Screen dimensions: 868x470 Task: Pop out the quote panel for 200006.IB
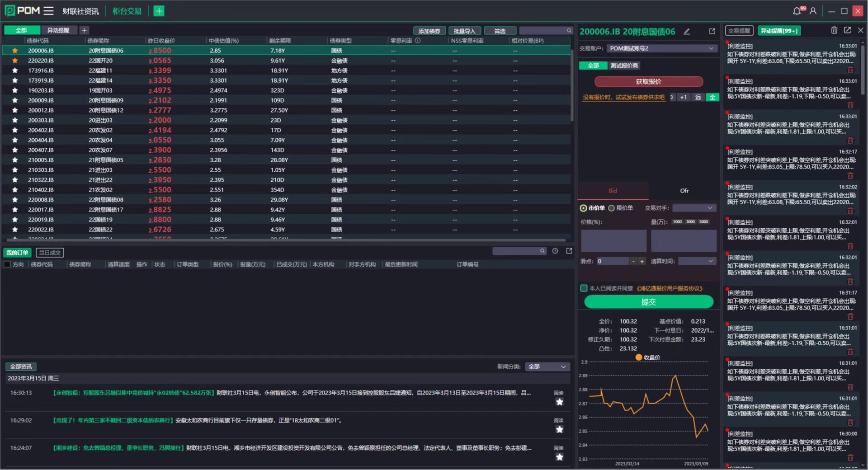712,31
